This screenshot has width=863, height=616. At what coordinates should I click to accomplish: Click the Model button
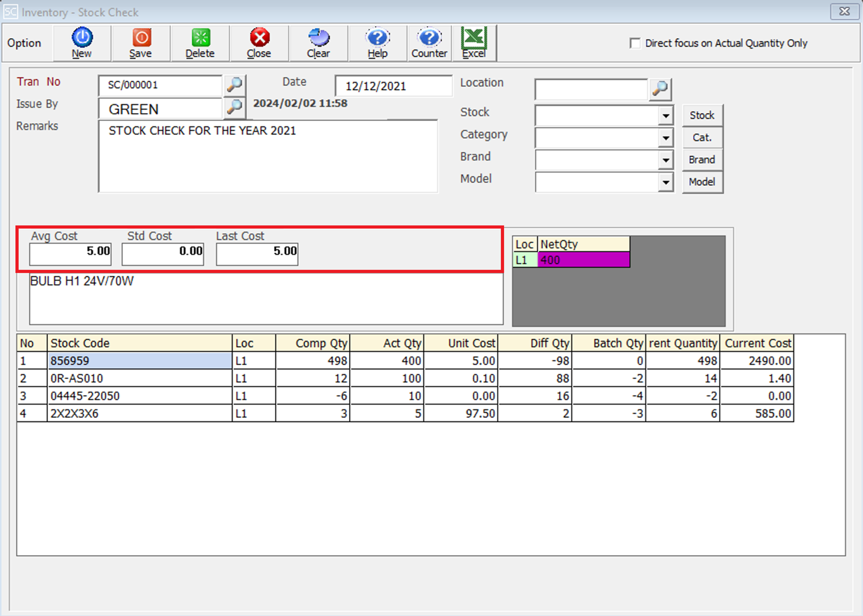pyautogui.click(x=702, y=182)
